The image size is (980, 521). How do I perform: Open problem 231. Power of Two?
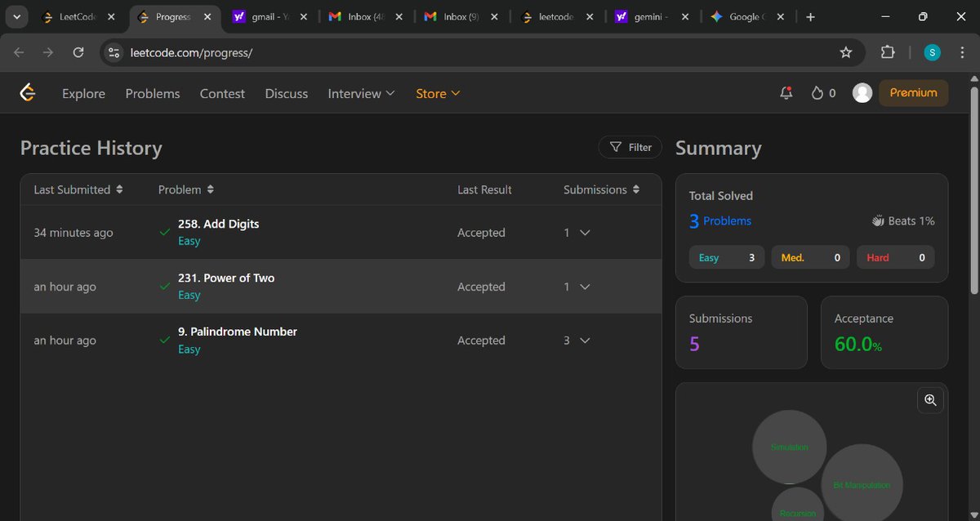point(226,278)
